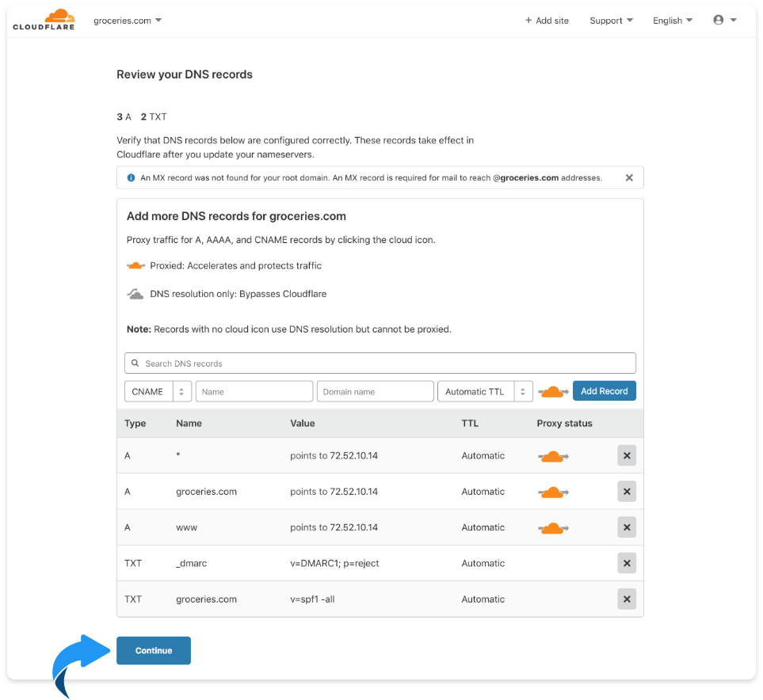Image resolution: width=763 pixels, height=700 pixels.
Task: Click the 3 A record count
Action: coord(124,116)
